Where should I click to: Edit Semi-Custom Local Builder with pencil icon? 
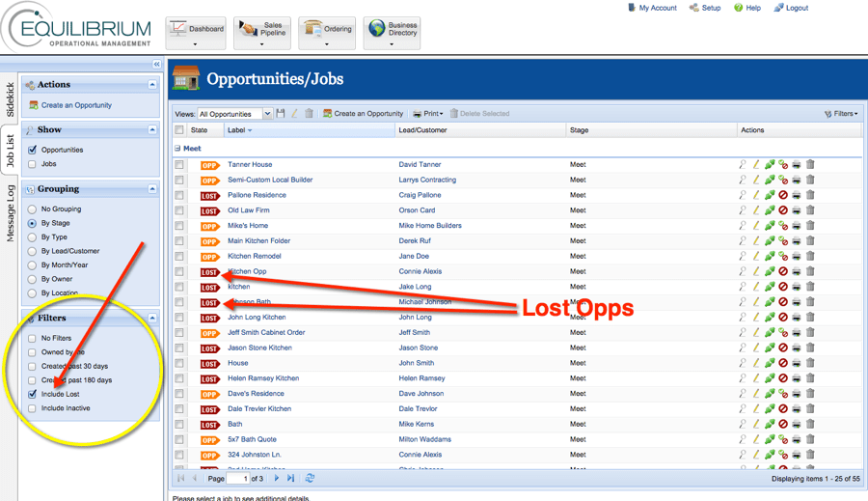click(x=755, y=180)
